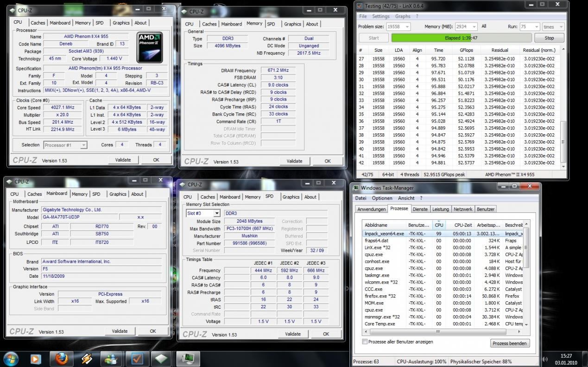
Task: Open Datei menu in Task-Manager
Action: pos(360,198)
